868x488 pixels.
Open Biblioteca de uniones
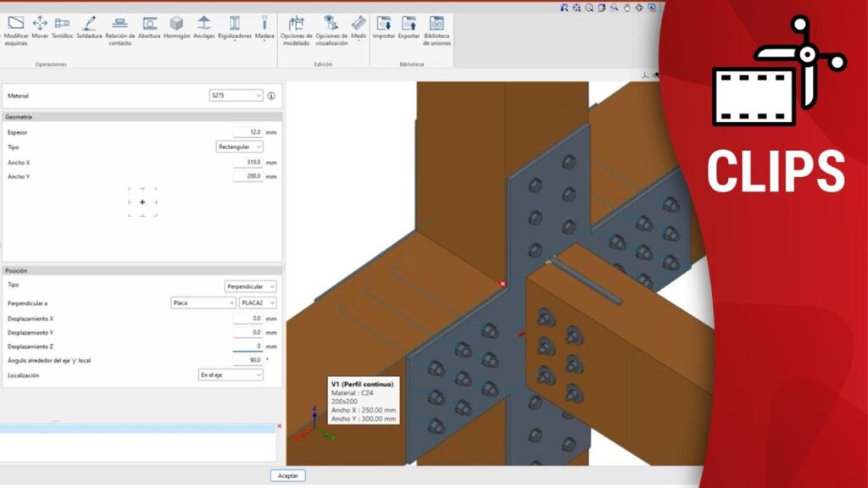coord(437,28)
